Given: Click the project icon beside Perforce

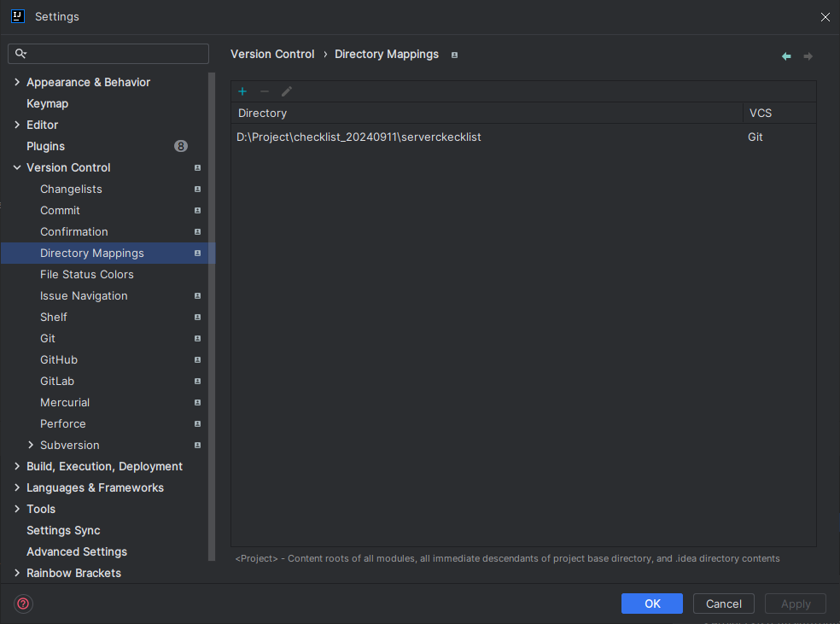Looking at the screenshot, I should 198,423.
